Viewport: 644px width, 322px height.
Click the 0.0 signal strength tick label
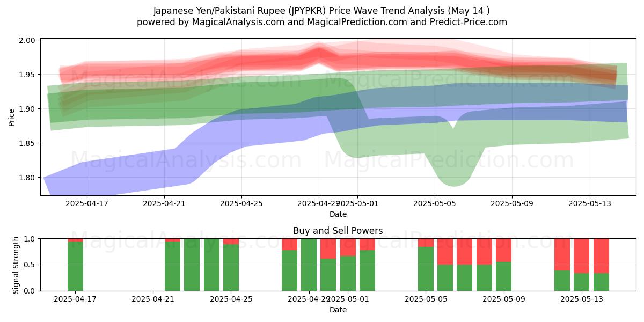coord(30,291)
